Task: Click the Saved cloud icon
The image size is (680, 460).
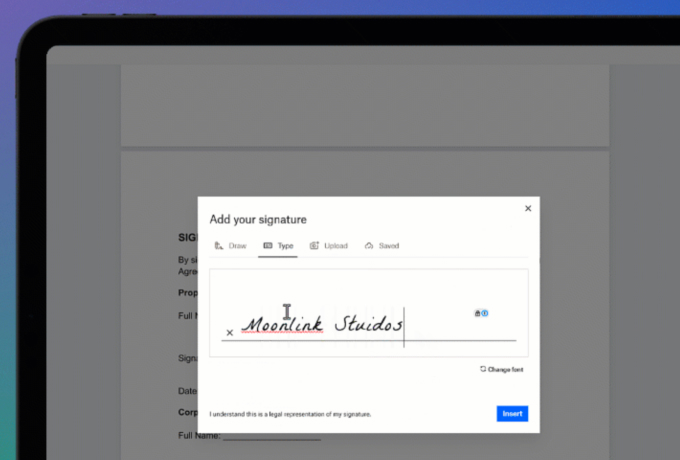Action: pos(369,246)
